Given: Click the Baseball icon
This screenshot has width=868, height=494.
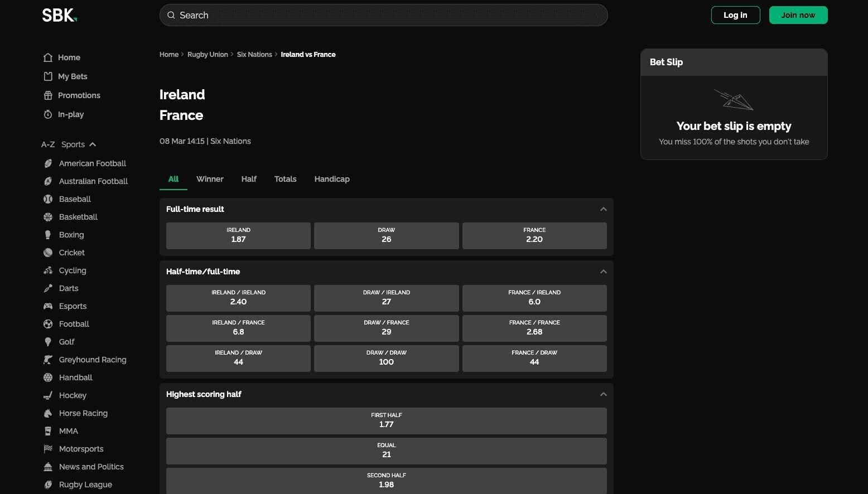Looking at the screenshot, I should point(48,199).
